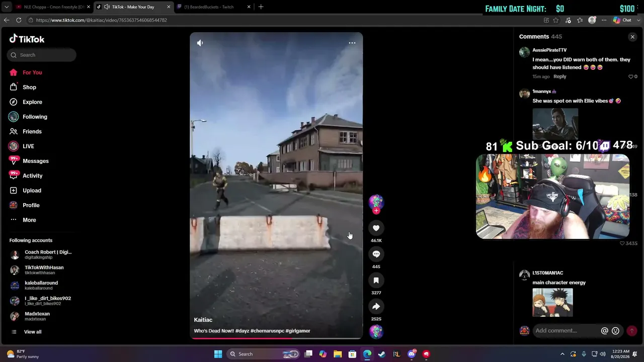Open the browser Copilot Chat button
This screenshot has width=644, height=362.
point(622,20)
